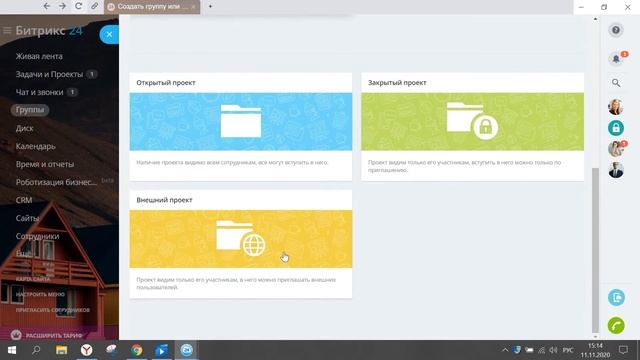Open search with the magnifier icon
The height and width of the screenshot is (360, 640).
point(616,83)
